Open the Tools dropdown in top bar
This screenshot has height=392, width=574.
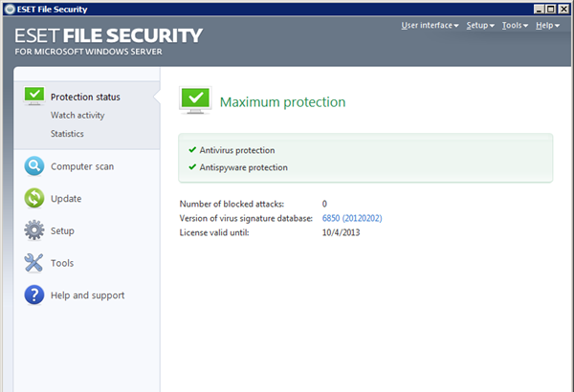coord(515,25)
